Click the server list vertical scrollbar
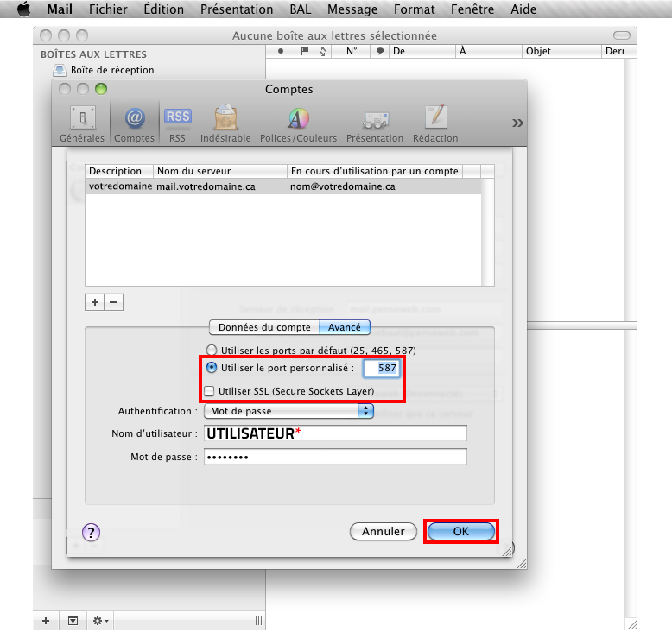The image size is (672, 632). tap(488, 231)
